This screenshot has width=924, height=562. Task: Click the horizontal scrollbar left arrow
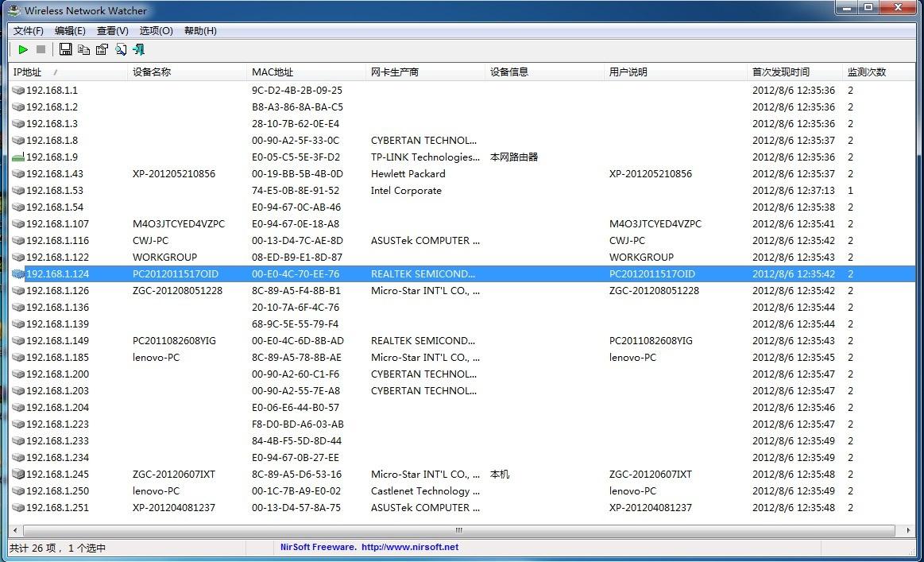click(x=15, y=530)
